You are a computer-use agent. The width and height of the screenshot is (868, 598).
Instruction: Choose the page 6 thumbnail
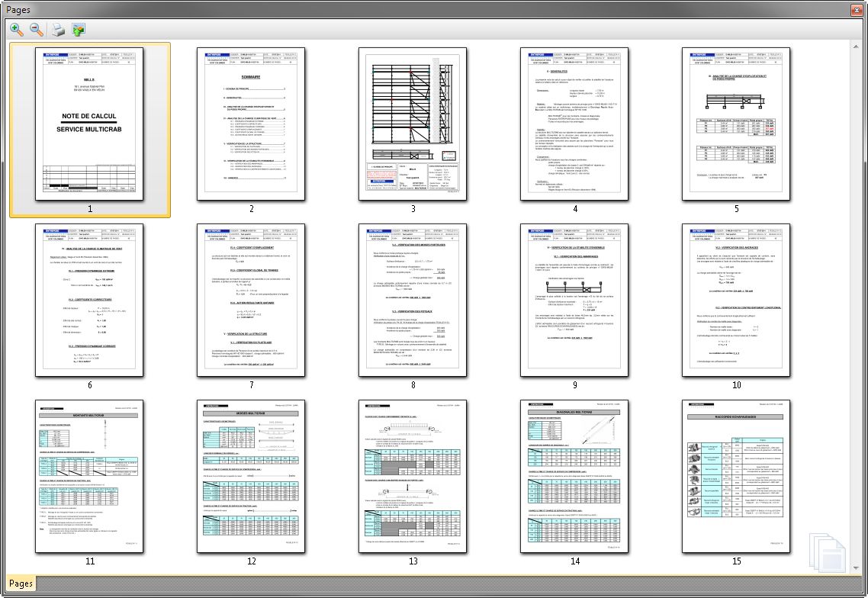point(89,300)
